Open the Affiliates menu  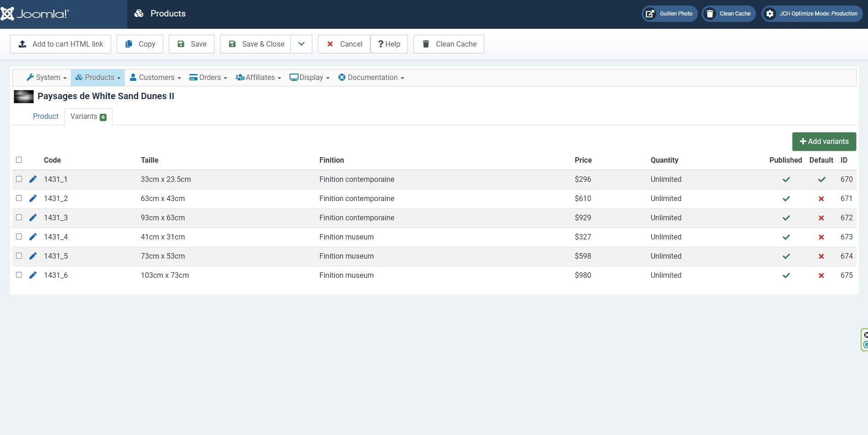click(258, 78)
